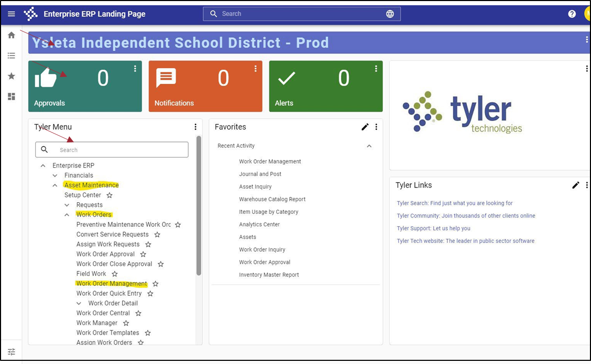The height and width of the screenshot is (364, 591).
Task: Open Alerts card options menu
Action: click(x=376, y=69)
